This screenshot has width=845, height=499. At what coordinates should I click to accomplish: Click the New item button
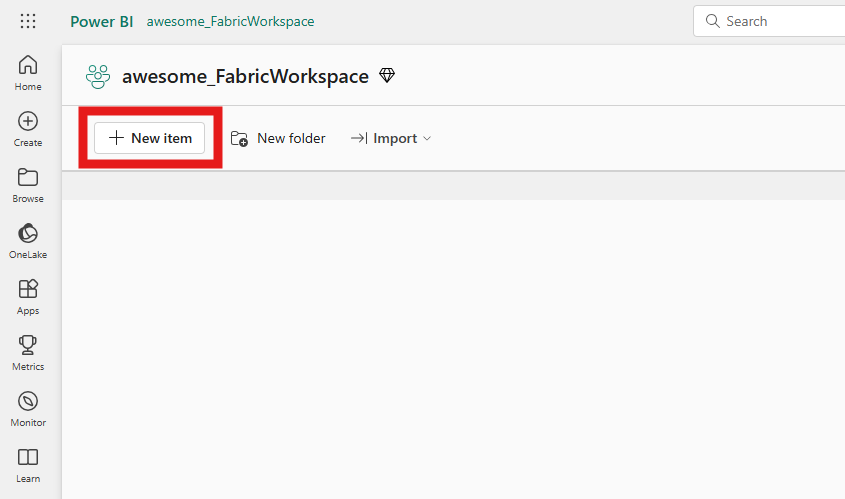point(150,138)
